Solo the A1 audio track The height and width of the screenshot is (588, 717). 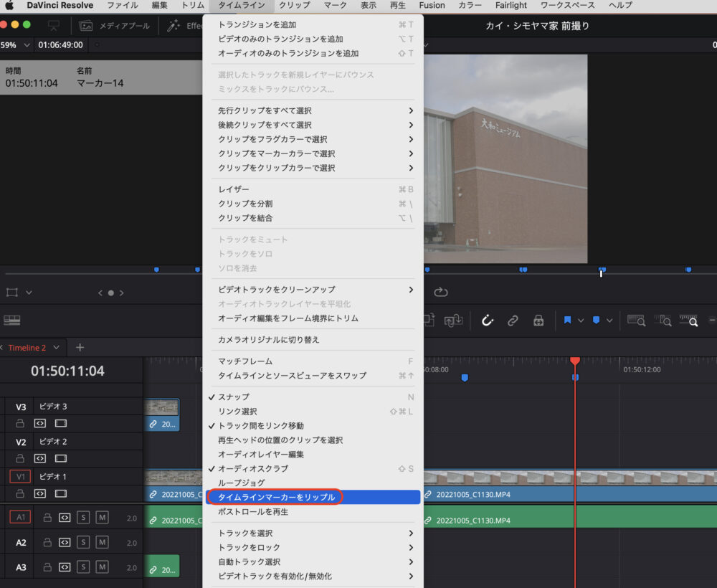point(83,517)
